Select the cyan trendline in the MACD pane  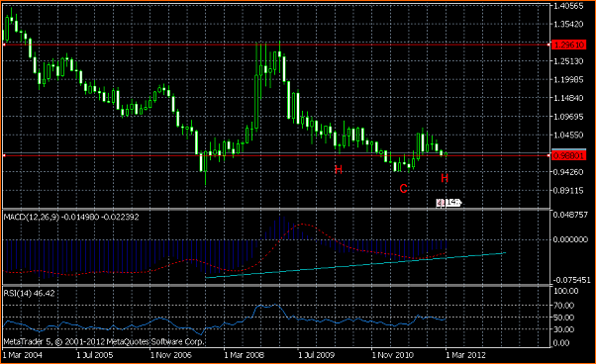[355, 265]
